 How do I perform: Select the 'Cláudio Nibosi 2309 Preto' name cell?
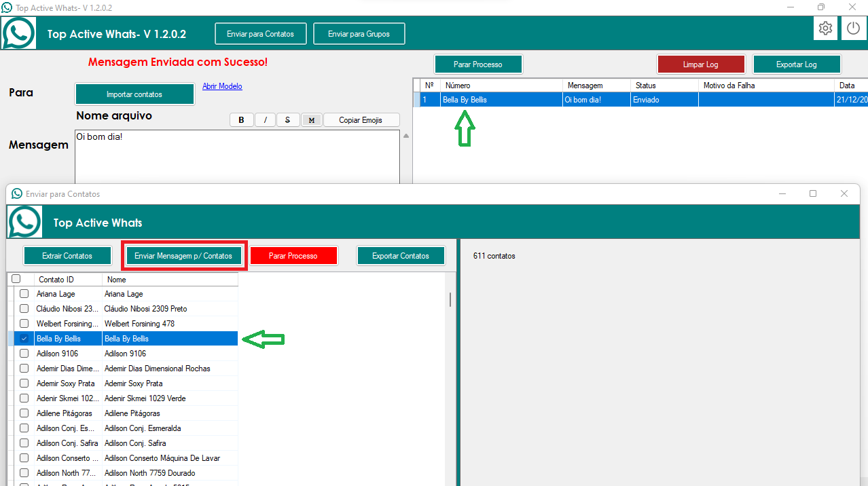tap(170, 309)
